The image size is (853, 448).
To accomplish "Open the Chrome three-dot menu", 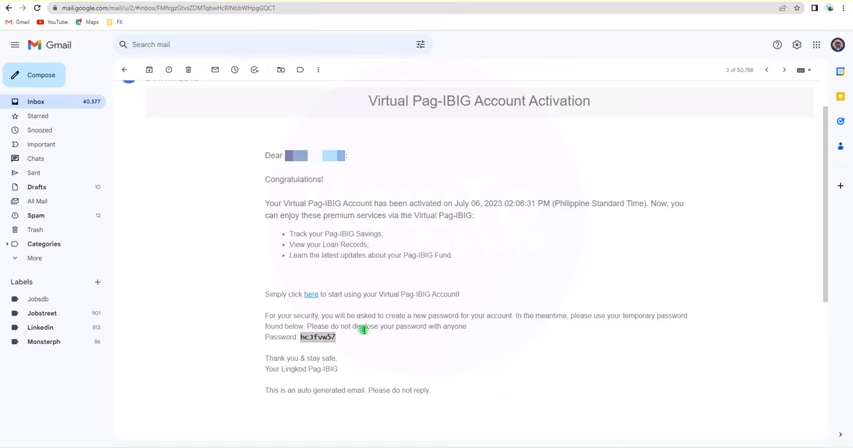I will click(844, 8).
